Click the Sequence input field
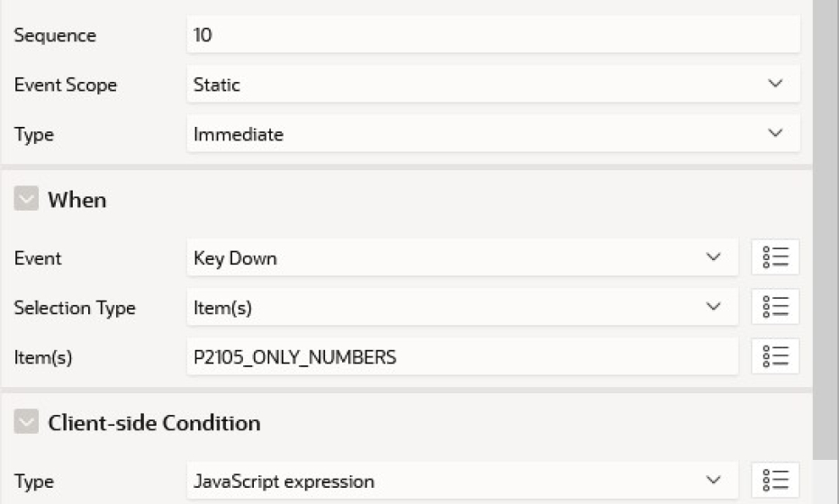The width and height of the screenshot is (839, 504). pyautogui.click(x=492, y=35)
